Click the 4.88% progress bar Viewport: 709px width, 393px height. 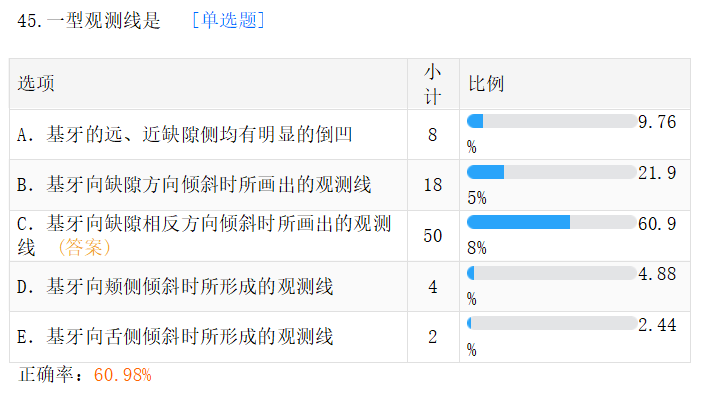[552, 273]
